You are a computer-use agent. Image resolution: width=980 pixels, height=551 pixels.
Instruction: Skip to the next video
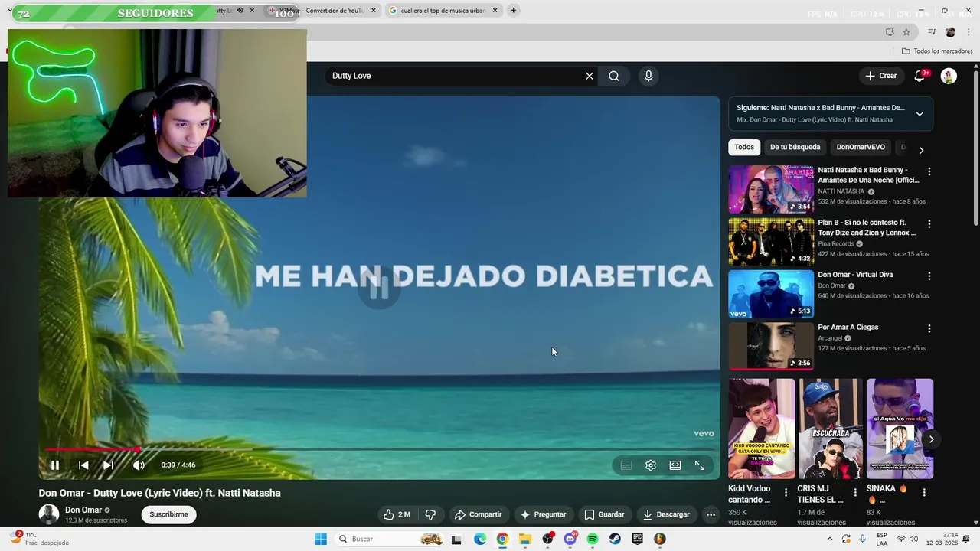[108, 465]
